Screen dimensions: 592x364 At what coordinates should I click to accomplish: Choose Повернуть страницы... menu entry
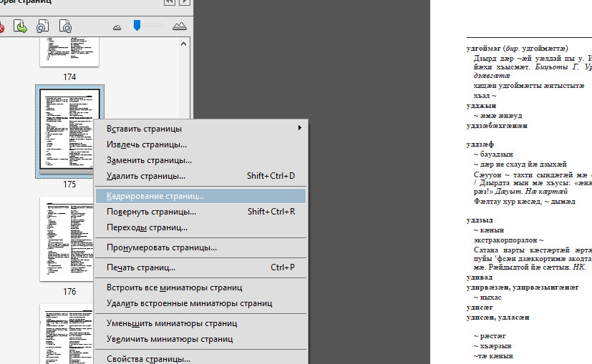201,212
